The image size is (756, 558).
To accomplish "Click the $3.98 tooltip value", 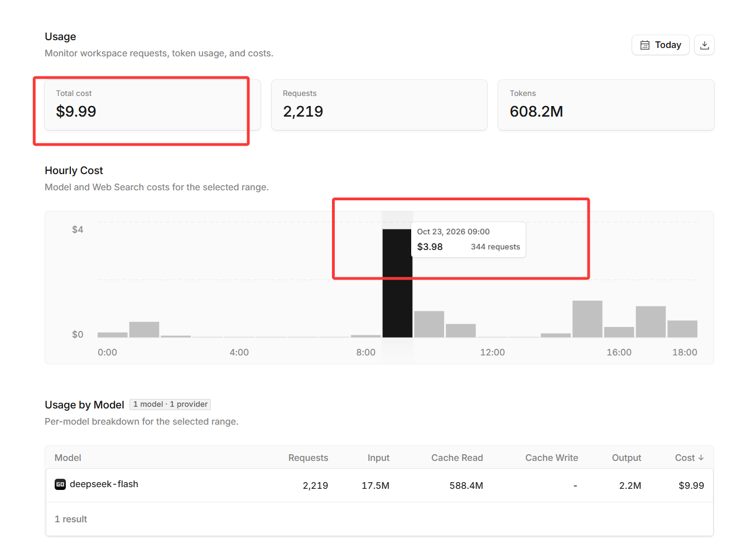I will [x=430, y=247].
